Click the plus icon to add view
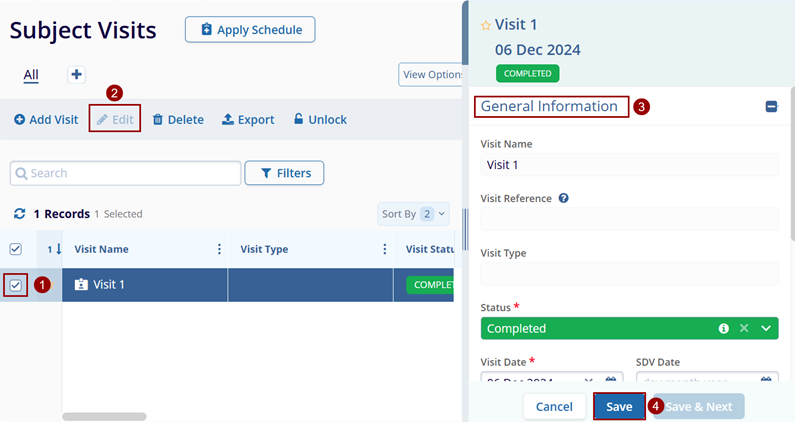Viewport: 795px width, 422px height. pos(76,75)
